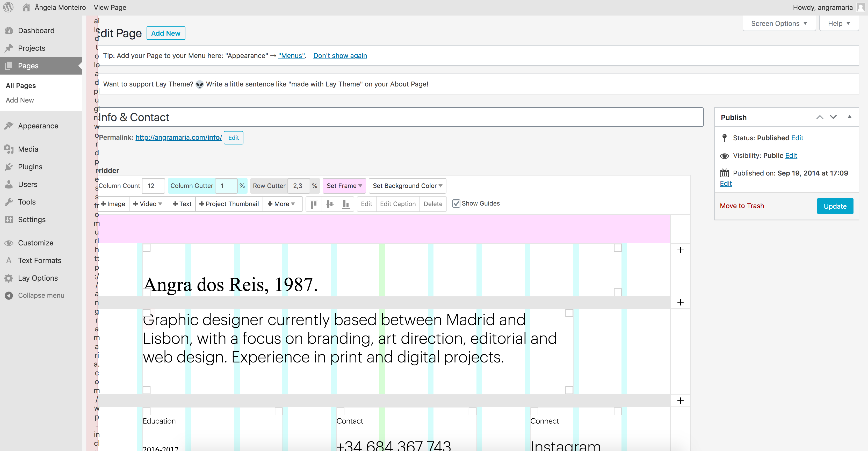Click the blue Update button
Viewport: 868px width, 451px height.
click(x=835, y=206)
